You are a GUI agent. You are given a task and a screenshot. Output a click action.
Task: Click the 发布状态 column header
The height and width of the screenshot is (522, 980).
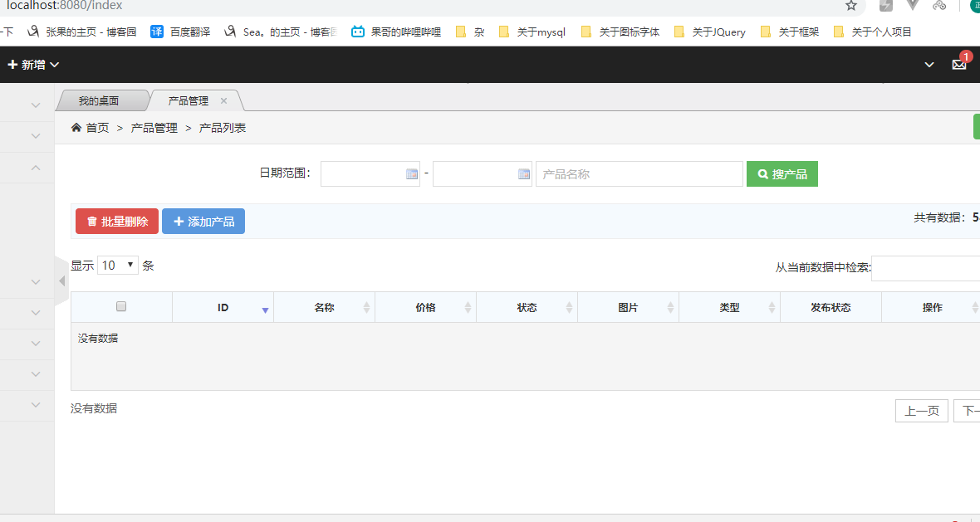pos(831,307)
